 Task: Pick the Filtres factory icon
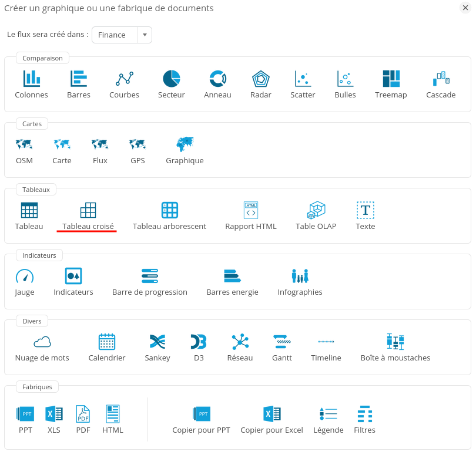pyautogui.click(x=365, y=414)
